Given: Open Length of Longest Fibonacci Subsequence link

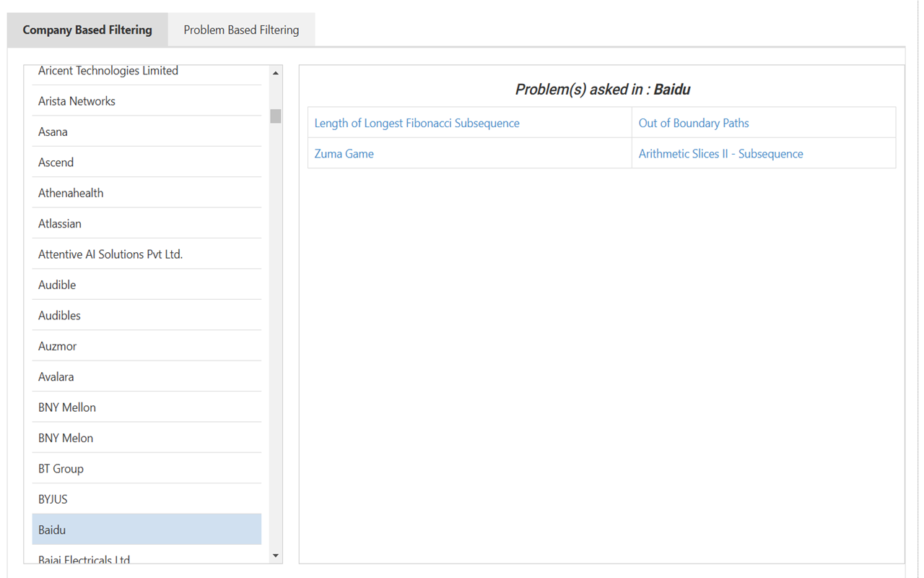Looking at the screenshot, I should point(417,123).
